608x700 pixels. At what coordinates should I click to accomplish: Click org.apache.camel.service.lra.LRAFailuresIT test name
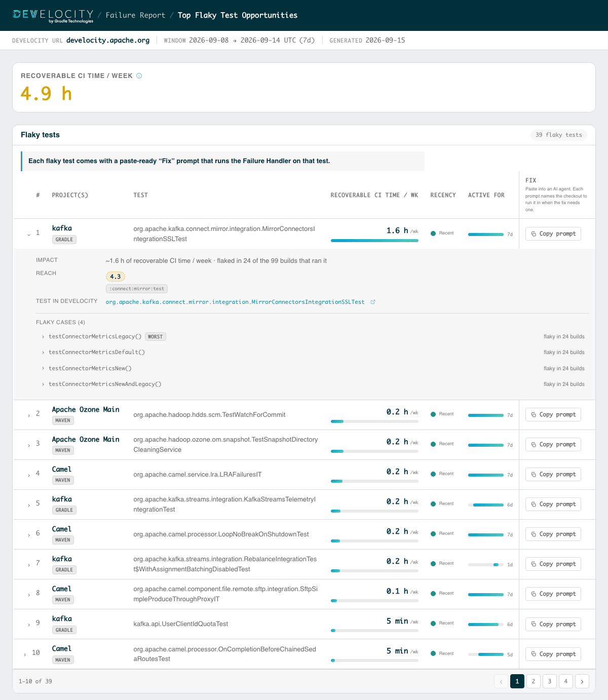[x=198, y=475]
